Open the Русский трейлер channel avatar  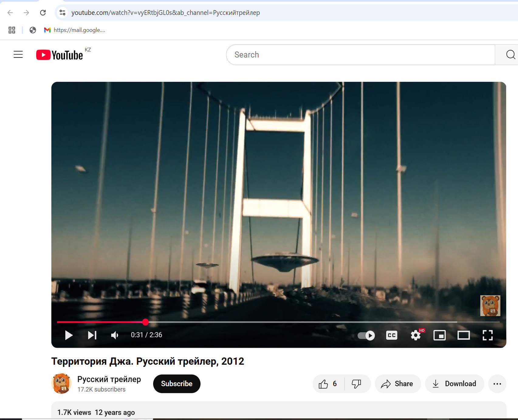pyautogui.click(x=62, y=384)
